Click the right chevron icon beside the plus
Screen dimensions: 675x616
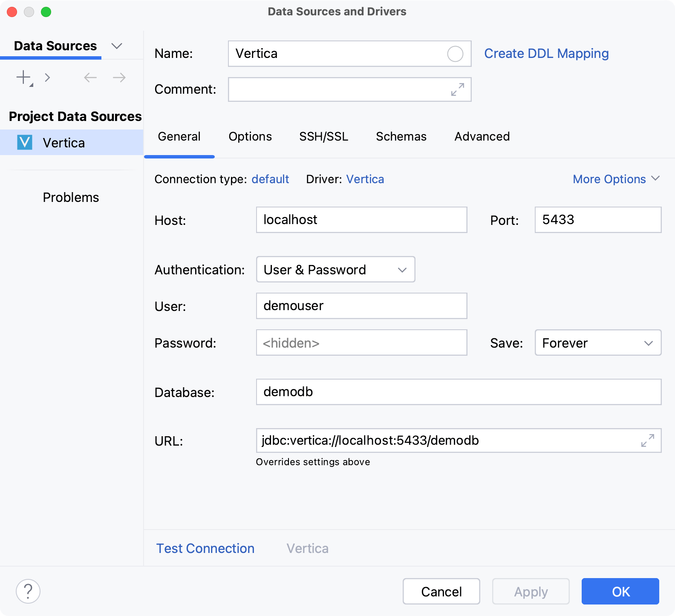(x=47, y=78)
